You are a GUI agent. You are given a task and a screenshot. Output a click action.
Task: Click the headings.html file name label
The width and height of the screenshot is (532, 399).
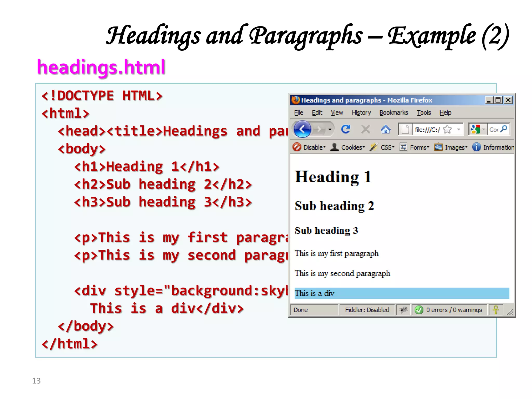pyautogui.click(x=101, y=67)
